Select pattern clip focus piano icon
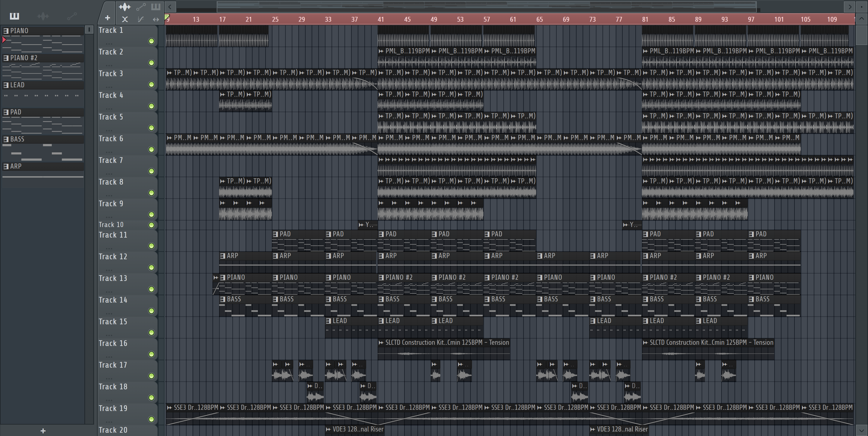The height and width of the screenshot is (436, 868). [x=156, y=7]
